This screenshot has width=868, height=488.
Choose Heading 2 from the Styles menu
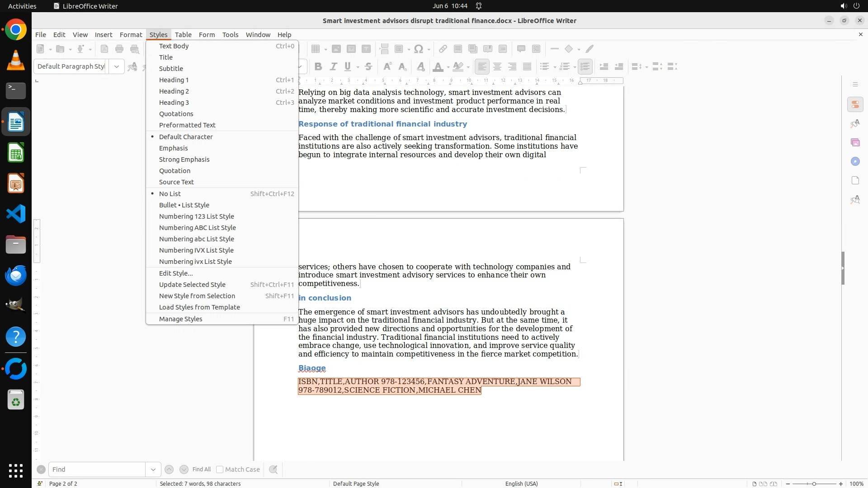[x=174, y=91]
